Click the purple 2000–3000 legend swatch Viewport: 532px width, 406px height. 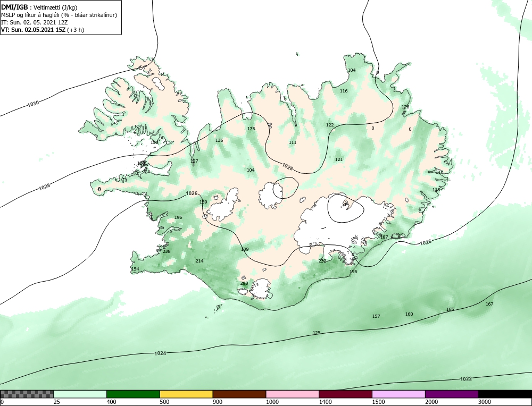pos(452,394)
